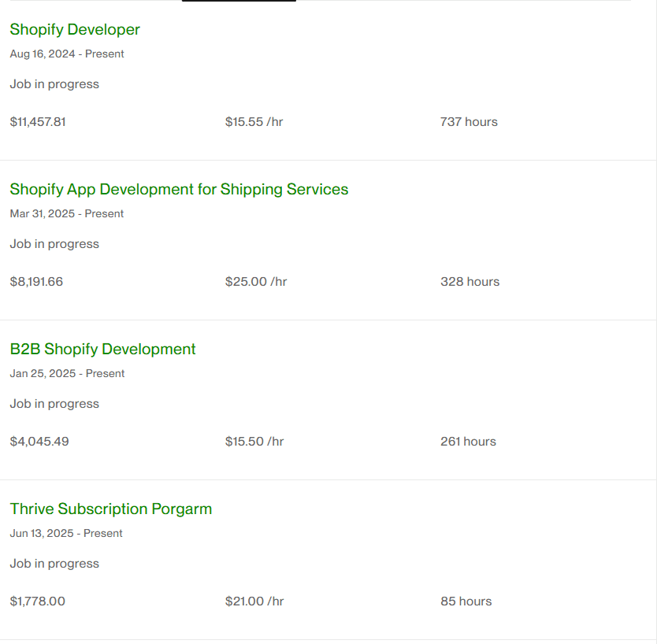Click the 85 hours total

(466, 601)
